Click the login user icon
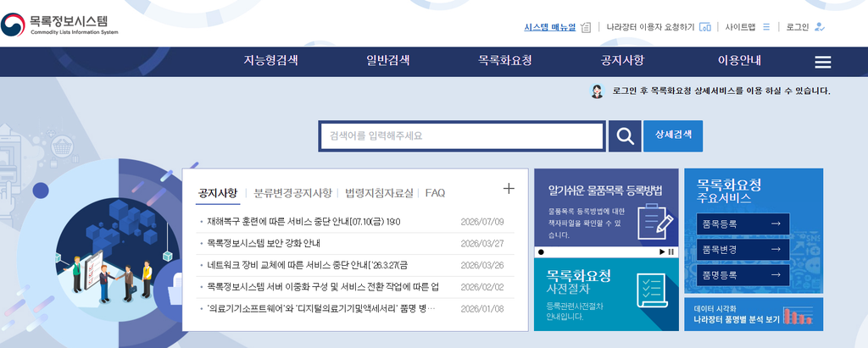Screen dimensions: 868x348 (820, 26)
